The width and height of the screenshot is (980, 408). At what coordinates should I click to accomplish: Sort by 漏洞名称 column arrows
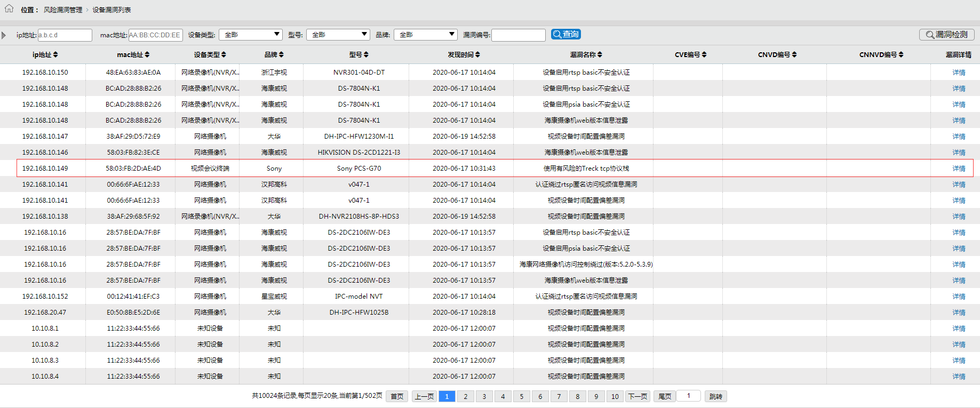click(x=600, y=55)
